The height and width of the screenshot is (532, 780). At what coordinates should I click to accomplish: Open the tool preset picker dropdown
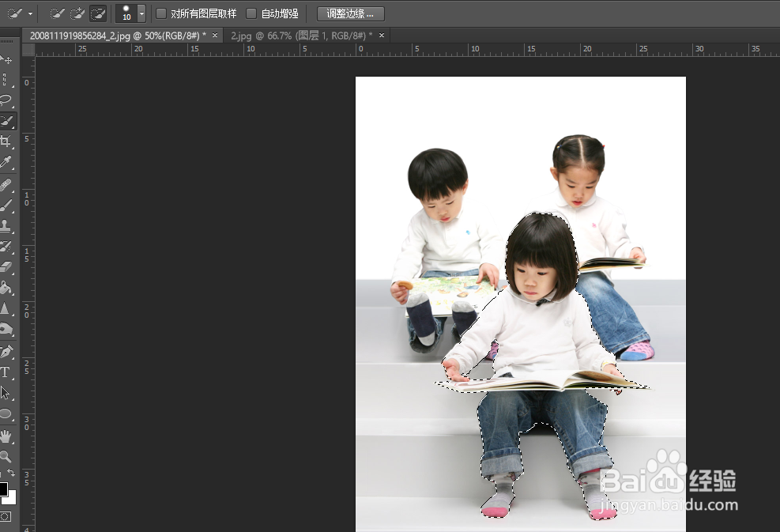(x=30, y=13)
